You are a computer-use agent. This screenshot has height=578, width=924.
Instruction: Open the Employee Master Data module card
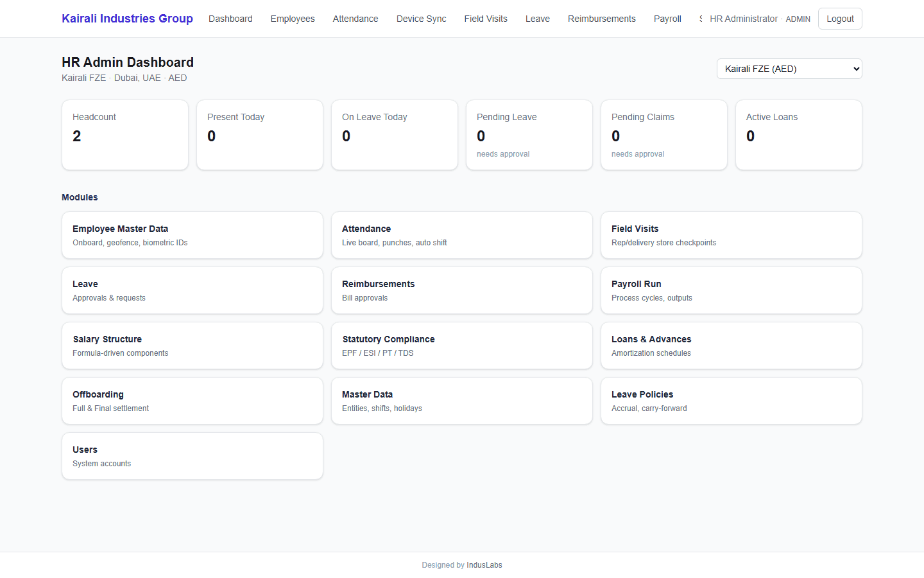pyautogui.click(x=193, y=235)
